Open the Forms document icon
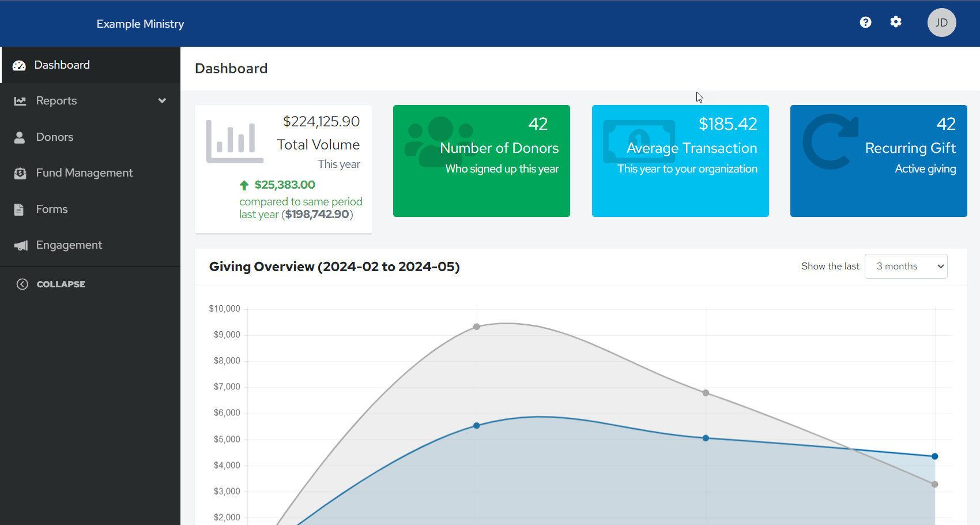This screenshot has height=525, width=980. (20, 209)
